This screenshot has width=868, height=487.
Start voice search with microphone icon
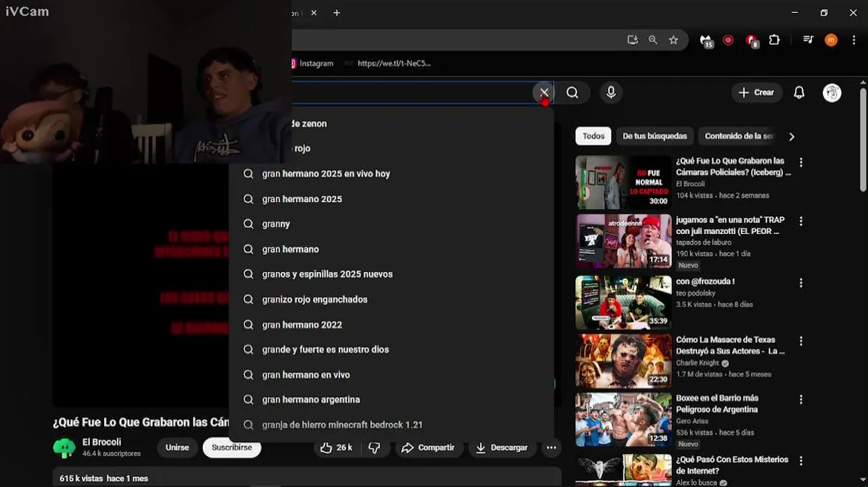pyautogui.click(x=611, y=93)
